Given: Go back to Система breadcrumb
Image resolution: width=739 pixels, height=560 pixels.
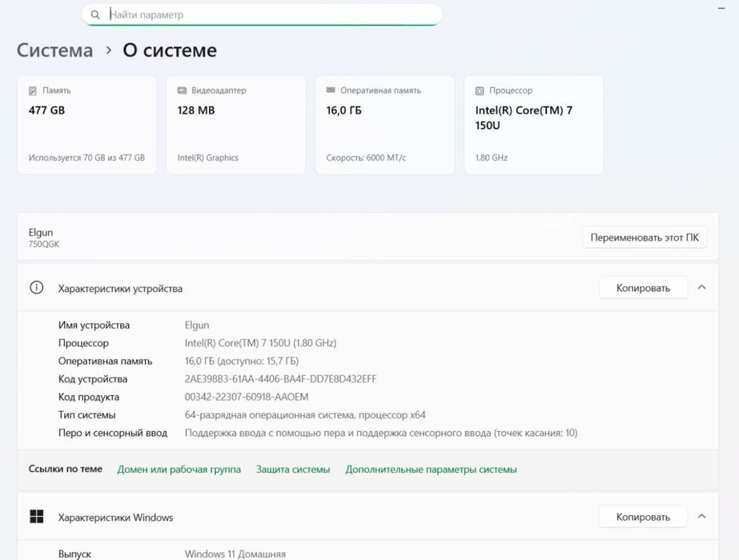Looking at the screenshot, I should [54, 50].
